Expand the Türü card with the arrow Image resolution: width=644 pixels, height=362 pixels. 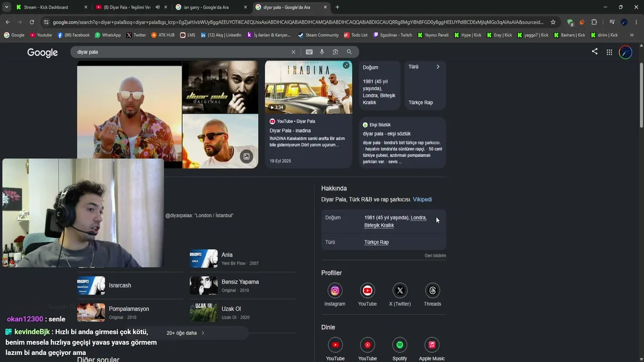pyautogui.click(x=438, y=67)
